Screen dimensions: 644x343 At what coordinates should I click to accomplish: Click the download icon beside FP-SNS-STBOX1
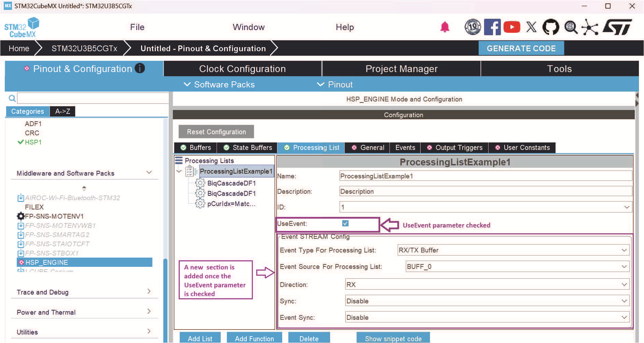click(x=20, y=253)
